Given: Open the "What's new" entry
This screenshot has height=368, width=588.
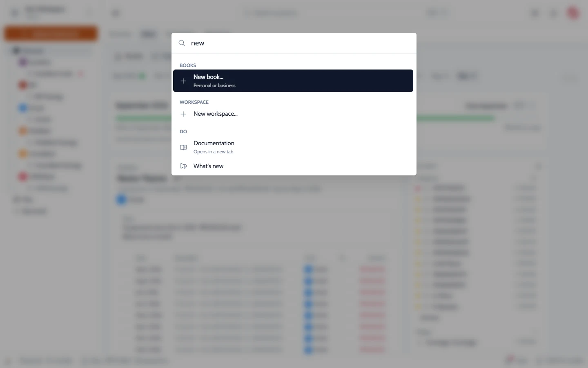Looking at the screenshot, I should 293,166.
